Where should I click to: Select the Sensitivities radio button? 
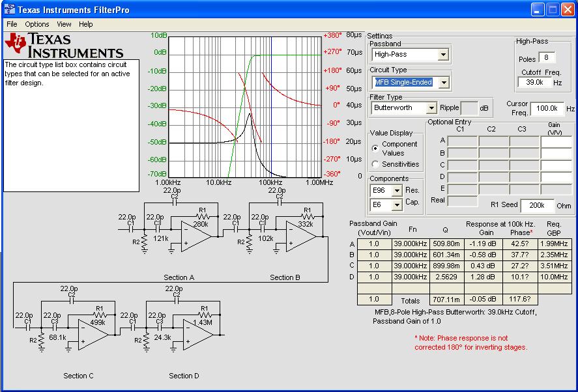click(375, 164)
